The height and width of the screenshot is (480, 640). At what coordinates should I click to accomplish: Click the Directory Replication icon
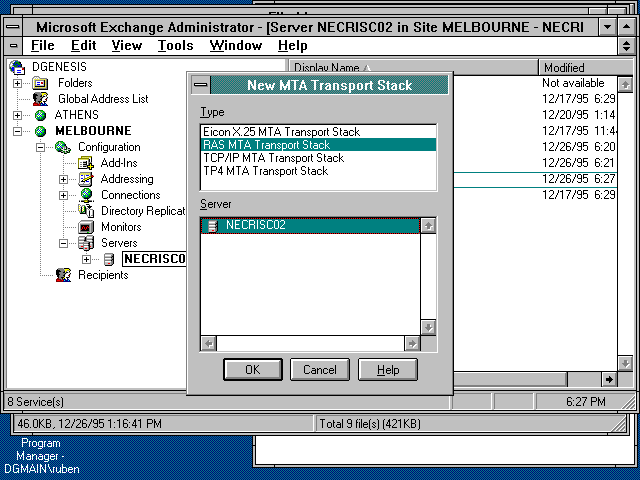pos(86,211)
